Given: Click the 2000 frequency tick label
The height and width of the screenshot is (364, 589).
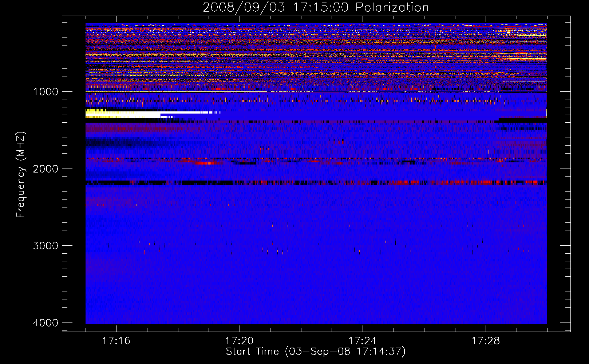Looking at the screenshot, I should [46, 169].
